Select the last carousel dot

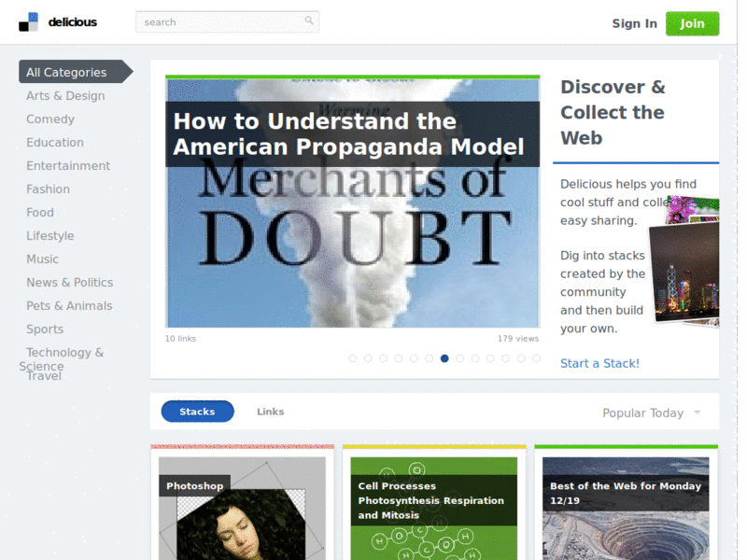[536, 358]
